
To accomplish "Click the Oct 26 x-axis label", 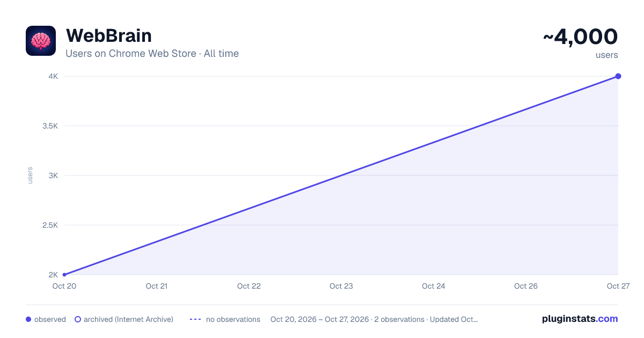I will [526, 286].
